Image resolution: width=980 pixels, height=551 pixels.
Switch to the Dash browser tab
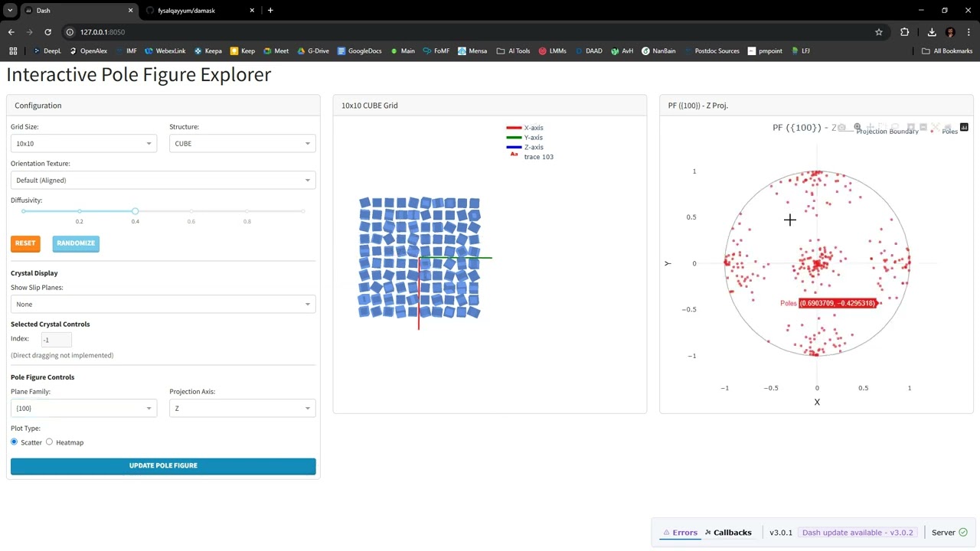[79, 11]
